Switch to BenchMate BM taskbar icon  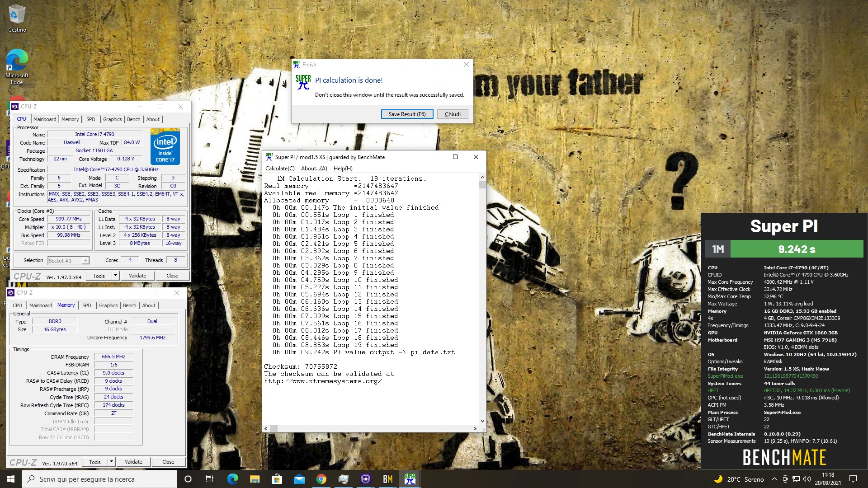click(387, 479)
